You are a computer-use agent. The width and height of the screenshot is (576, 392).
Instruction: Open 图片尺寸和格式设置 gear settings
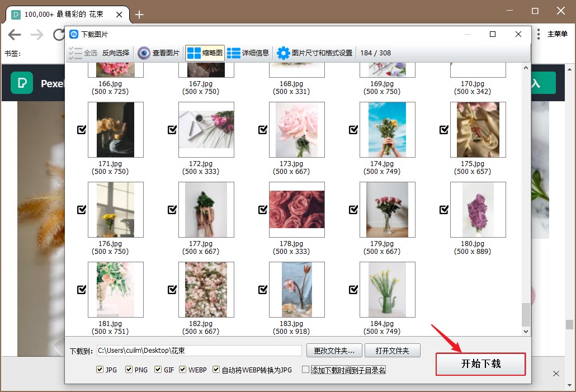click(x=284, y=53)
